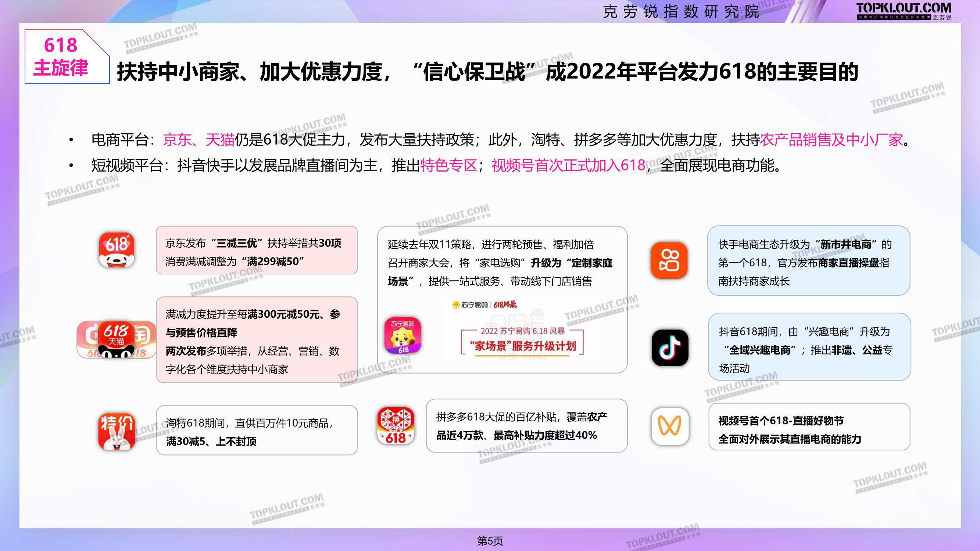The height and width of the screenshot is (551, 980).
Task: Click the slide headline about 信心保卫战
Action: point(487,72)
